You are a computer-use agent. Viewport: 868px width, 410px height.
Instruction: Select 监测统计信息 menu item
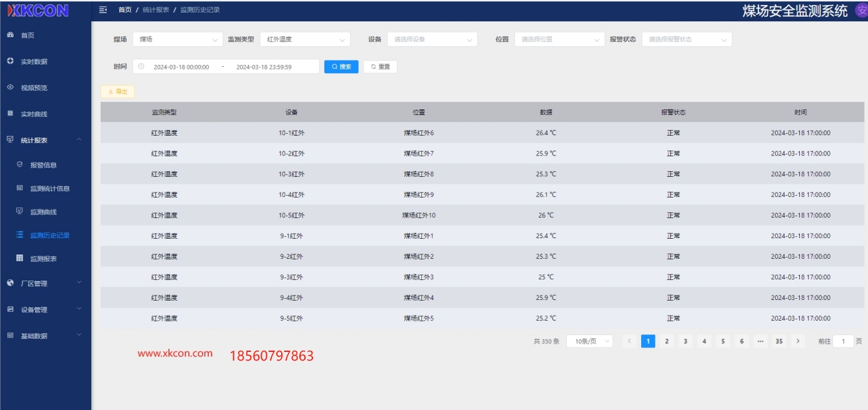49,189
